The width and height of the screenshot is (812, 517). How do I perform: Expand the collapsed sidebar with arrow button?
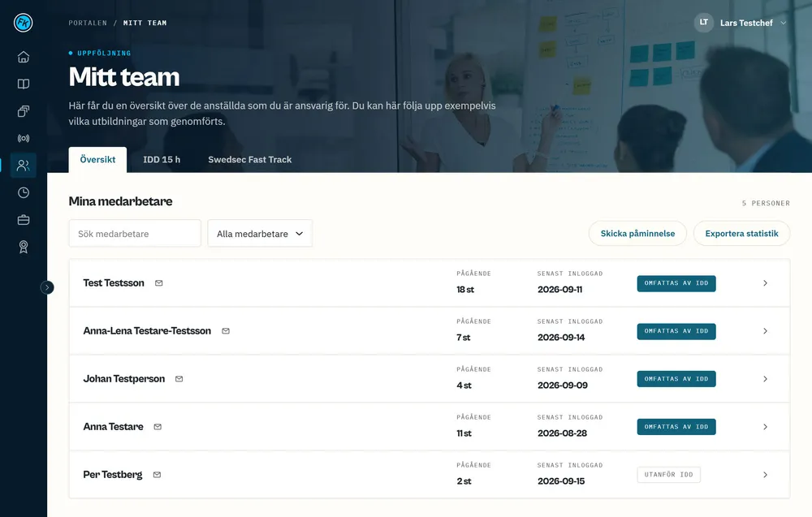click(47, 288)
